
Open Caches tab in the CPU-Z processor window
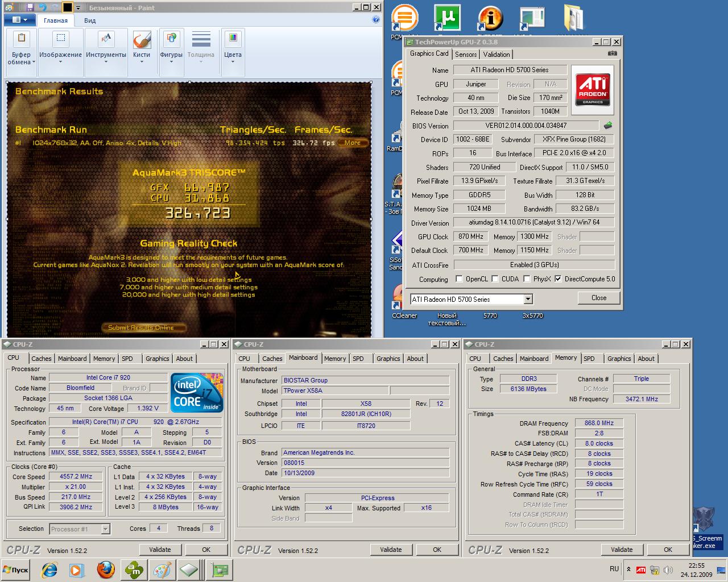[42, 359]
